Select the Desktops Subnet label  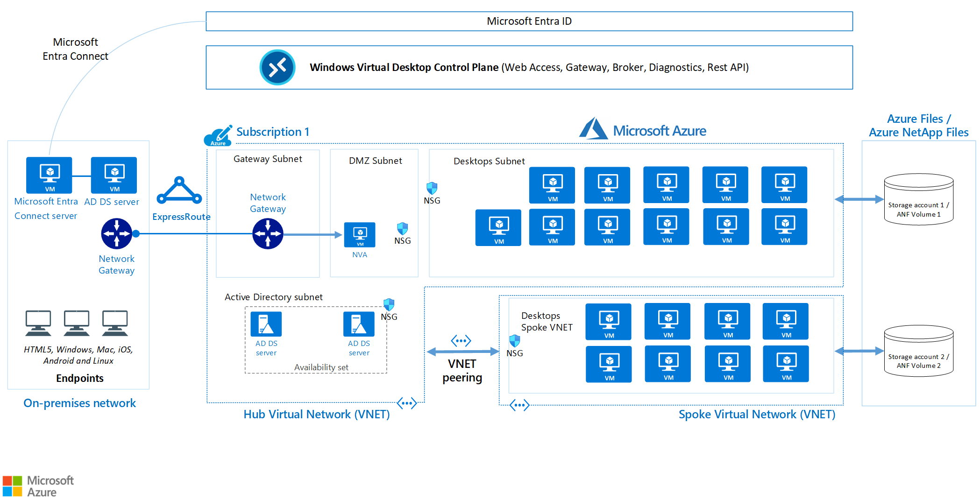pyautogui.click(x=489, y=161)
